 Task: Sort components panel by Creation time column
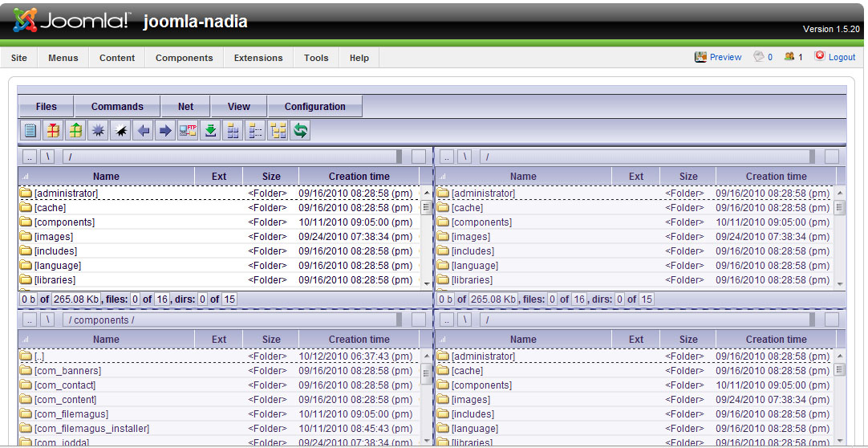pos(359,340)
